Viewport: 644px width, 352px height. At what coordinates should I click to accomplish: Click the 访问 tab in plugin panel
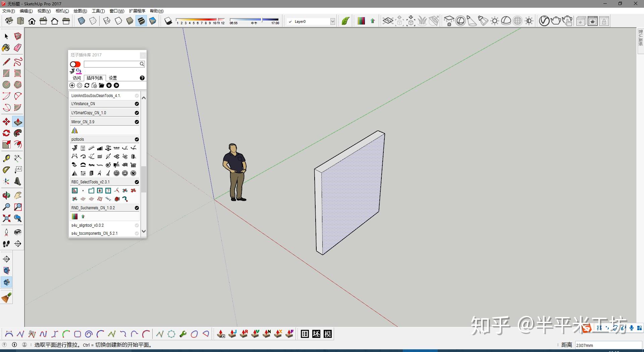pos(77,78)
